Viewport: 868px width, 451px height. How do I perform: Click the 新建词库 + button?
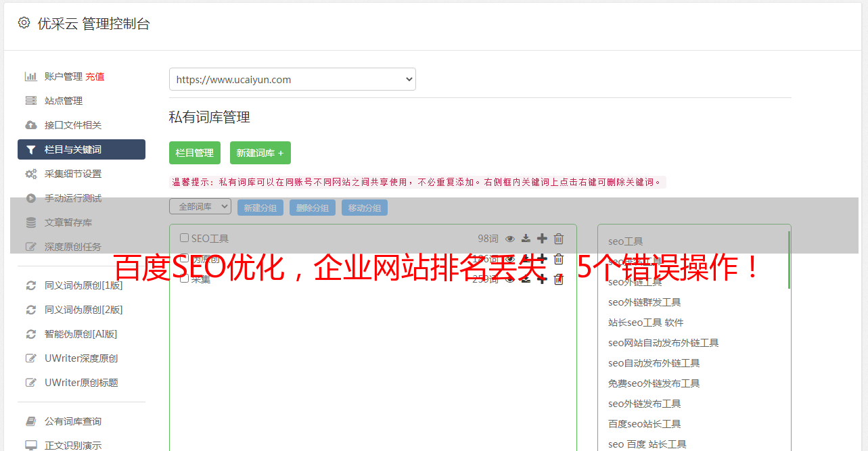[260, 153]
